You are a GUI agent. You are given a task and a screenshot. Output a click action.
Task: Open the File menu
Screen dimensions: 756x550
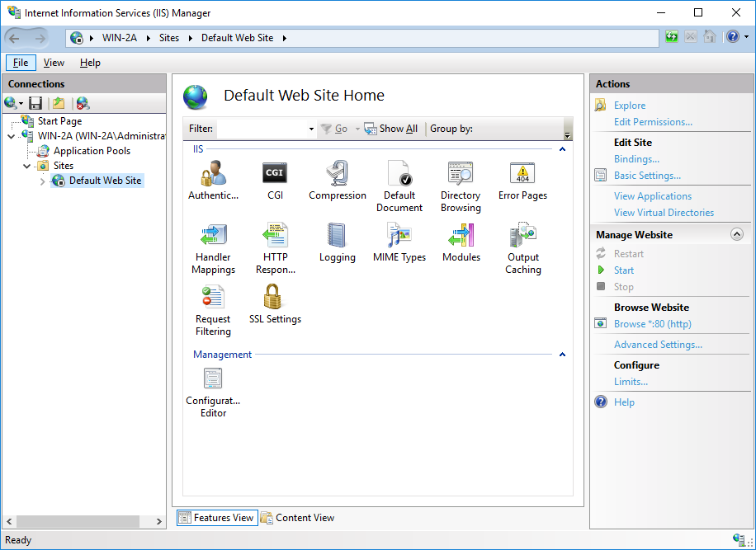click(x=21, y=63)
